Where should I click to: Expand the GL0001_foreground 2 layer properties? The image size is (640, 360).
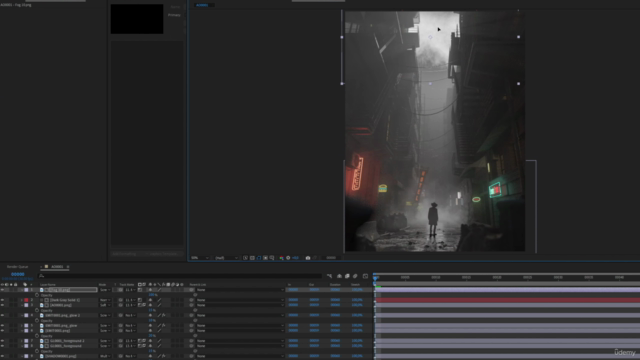pos(22,341)
